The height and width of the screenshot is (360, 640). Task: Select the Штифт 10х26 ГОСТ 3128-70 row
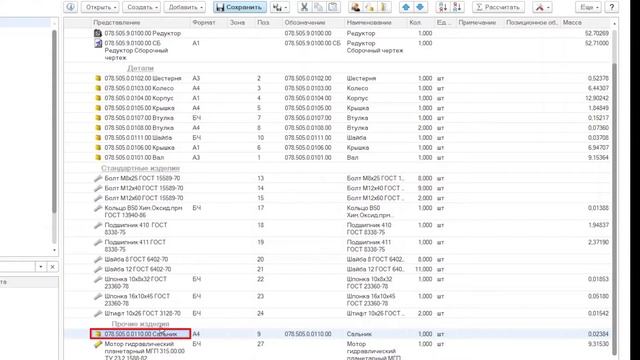coord(338,313)
